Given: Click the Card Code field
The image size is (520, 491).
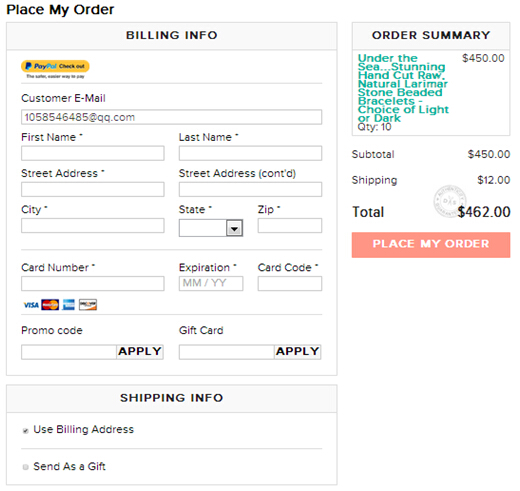Looking at the screenshot, I should (x=290, y=283).
